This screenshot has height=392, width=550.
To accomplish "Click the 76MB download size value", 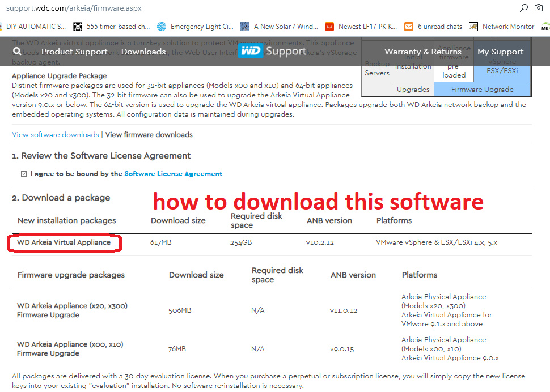I will [x=177, y=349].
